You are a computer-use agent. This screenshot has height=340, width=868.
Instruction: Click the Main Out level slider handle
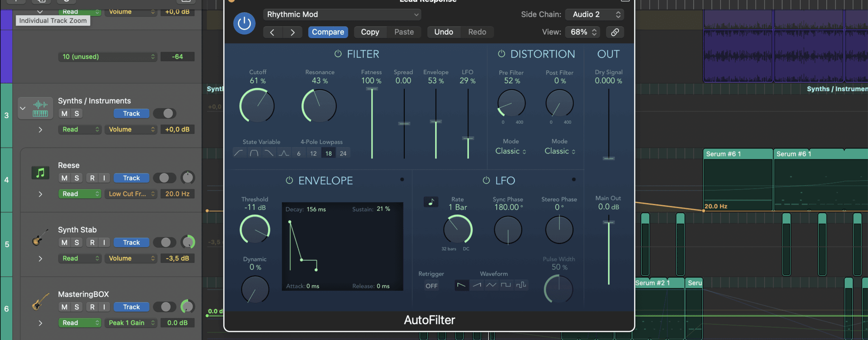[609, 222]
